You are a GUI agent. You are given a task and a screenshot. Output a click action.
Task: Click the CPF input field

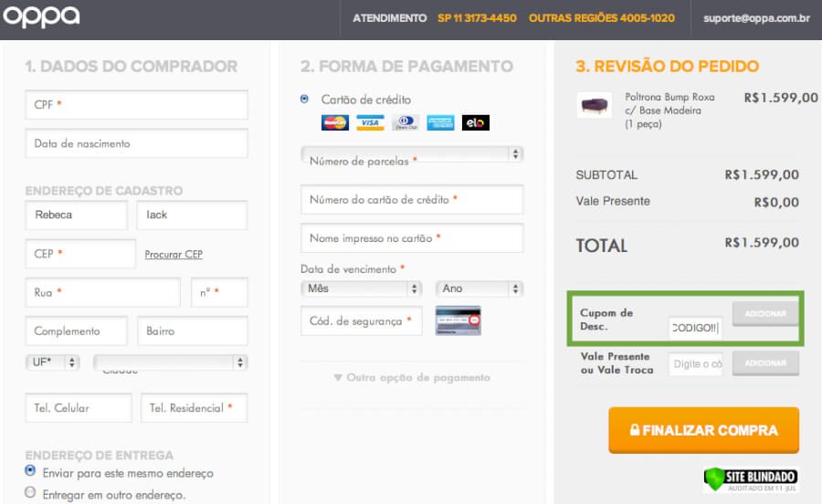137,105
